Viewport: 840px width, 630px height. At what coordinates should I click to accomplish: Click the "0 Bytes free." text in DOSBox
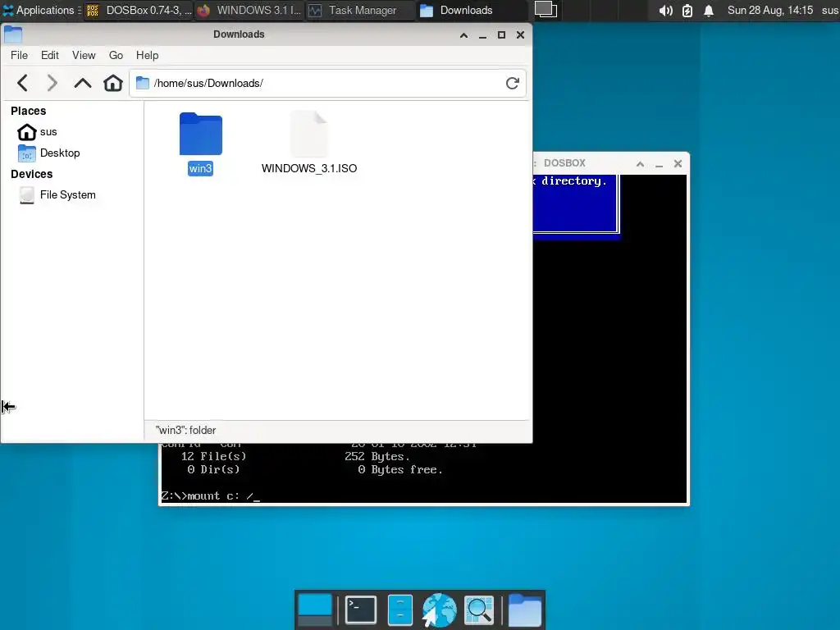click(x=400, y=470)
